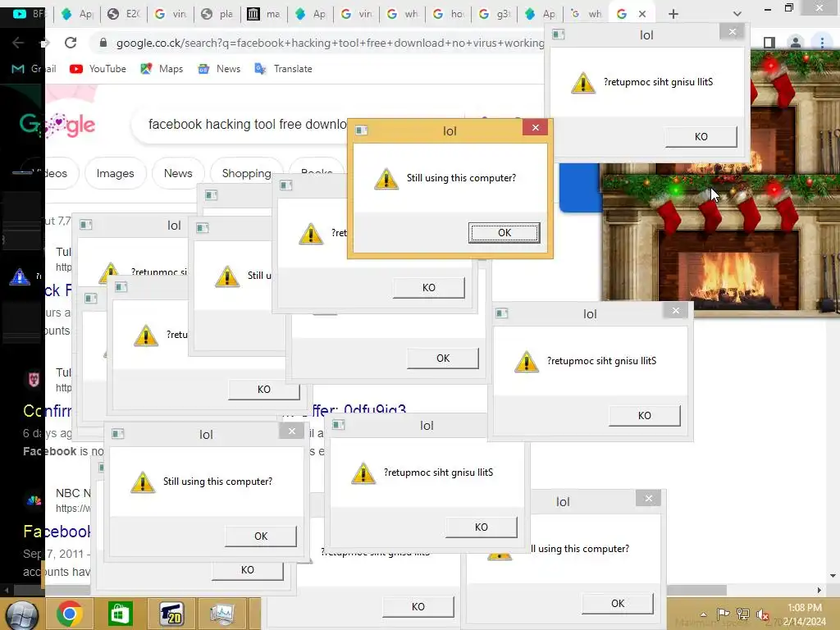The width and height of the screenshot is (840, 630).
Task: Switch to the tab labeled E2(
Action: 124,14
